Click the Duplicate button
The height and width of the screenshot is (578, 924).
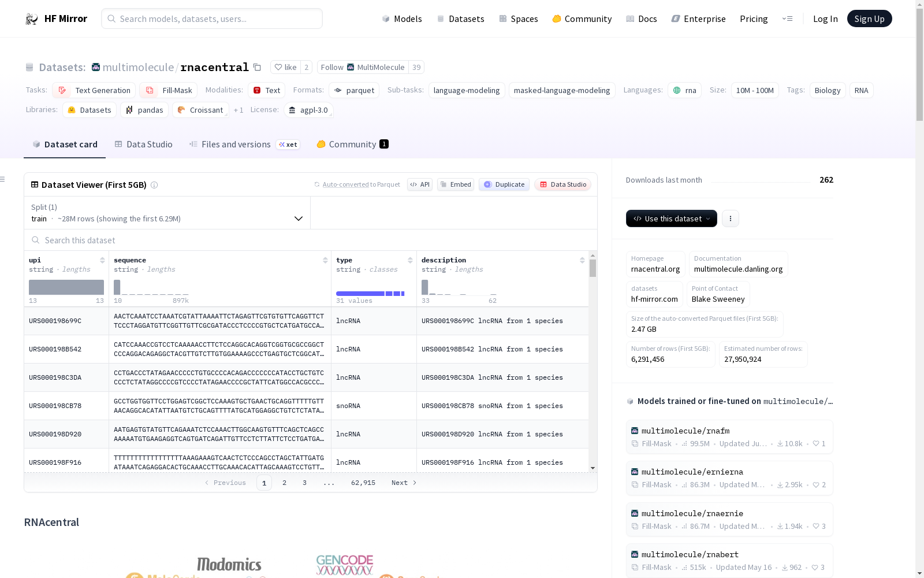coord(504,184)
